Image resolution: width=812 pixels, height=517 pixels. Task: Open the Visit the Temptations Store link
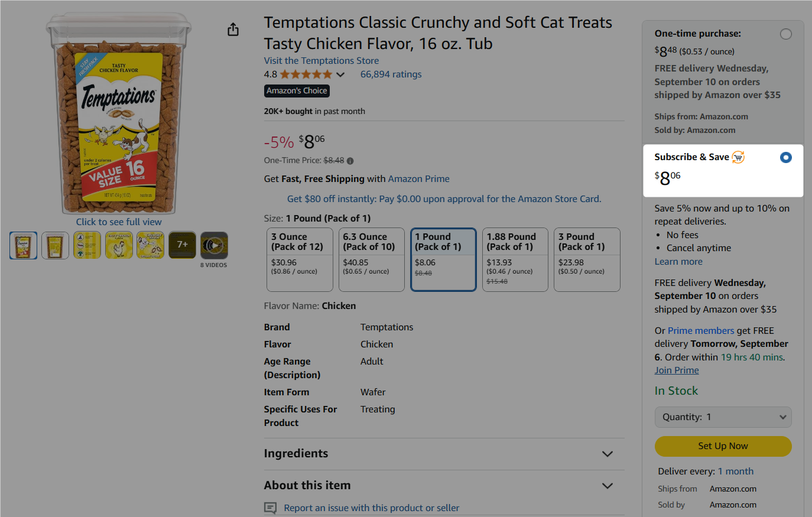(321, 61)
